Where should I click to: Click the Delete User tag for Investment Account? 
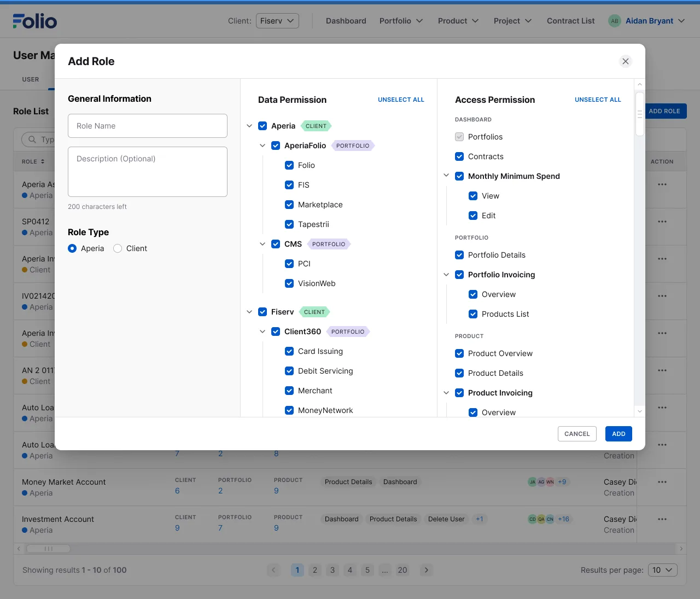point(446,519)
